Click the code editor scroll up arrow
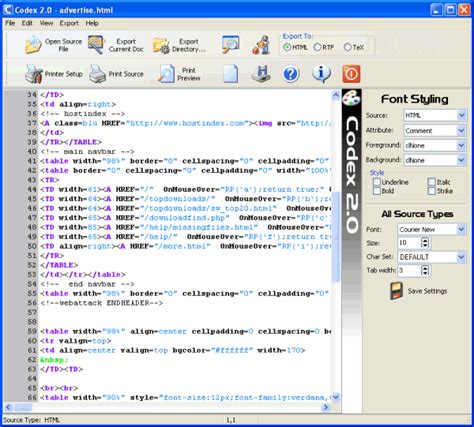Image resolution: width=474 pixels, height=427 pixels. [336, 95]
